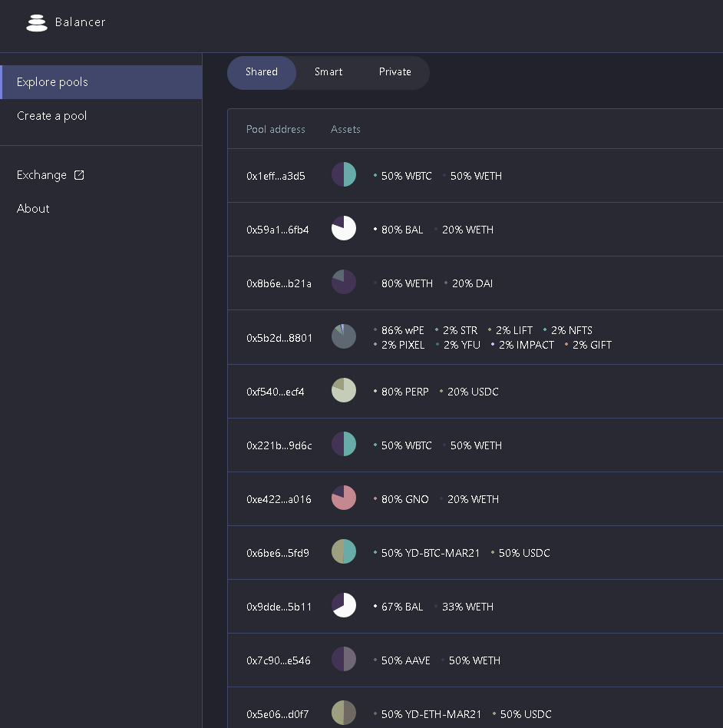The width and height of the screenshot is (723, 728).
Task: Open pool address 0x7c90...e546
Action: pyautogui.click(x=279, y=662)
